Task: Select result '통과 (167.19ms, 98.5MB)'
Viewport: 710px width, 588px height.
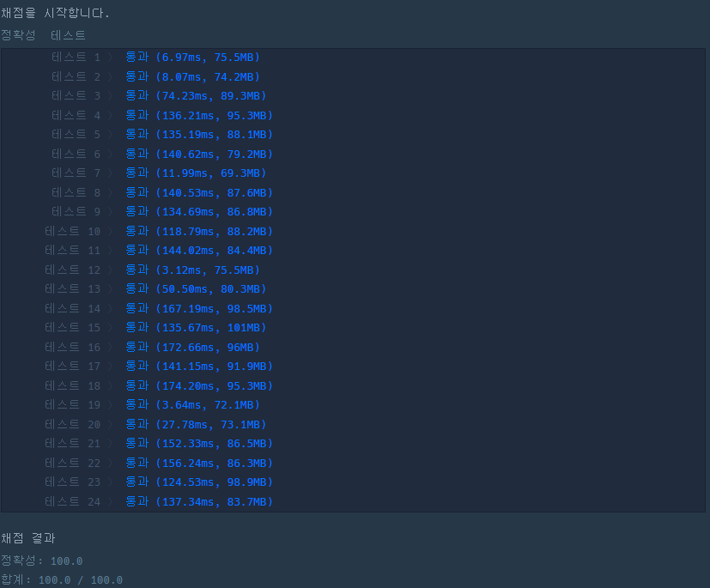Action: coord(199,308)
